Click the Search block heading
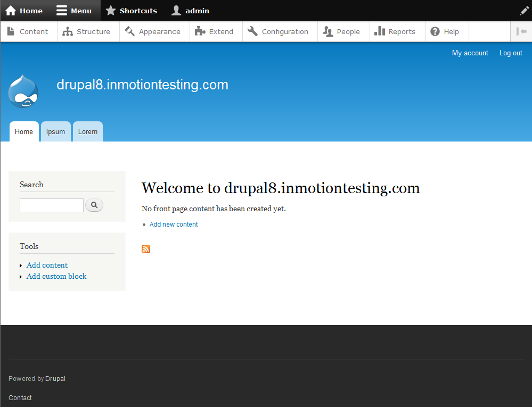The height and width of the screenshot is (407, 532). click(31, 185)
